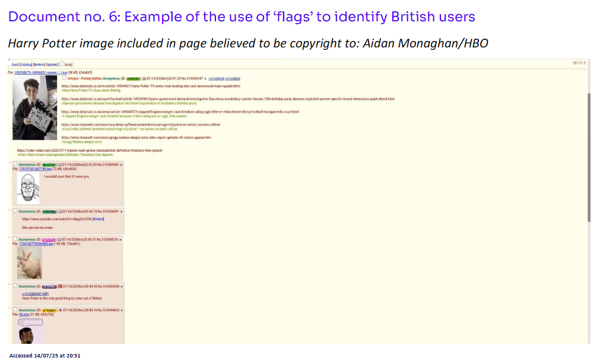Click the order-order.com Islamophobia definition URL
The width and height of the screenshot is (600, 364).
(x=90, y=150)
